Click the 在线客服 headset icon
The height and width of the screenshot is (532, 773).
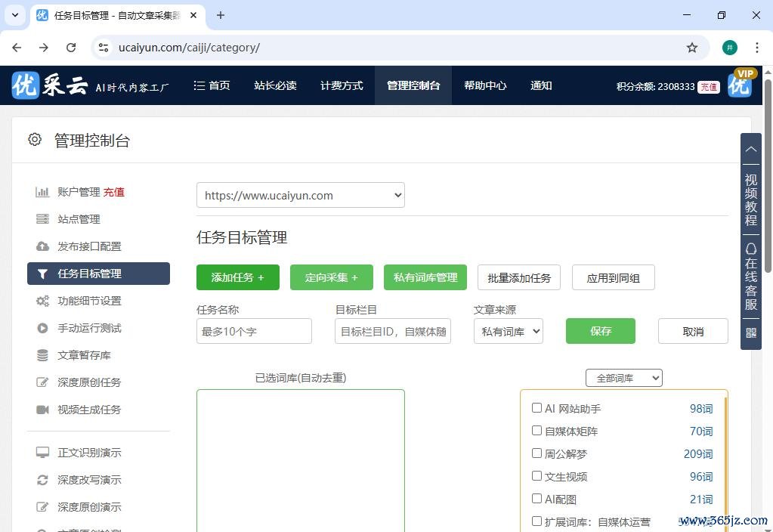(751, 249)
